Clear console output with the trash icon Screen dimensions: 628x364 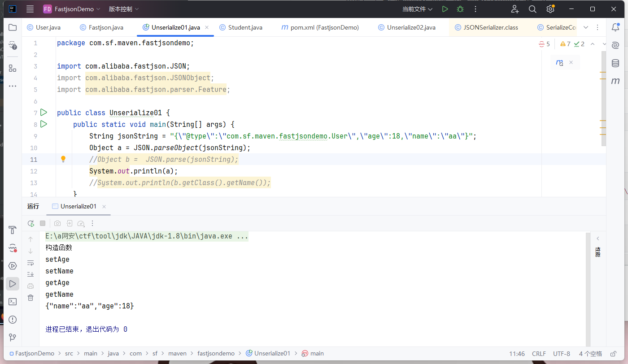pos(31,298)
